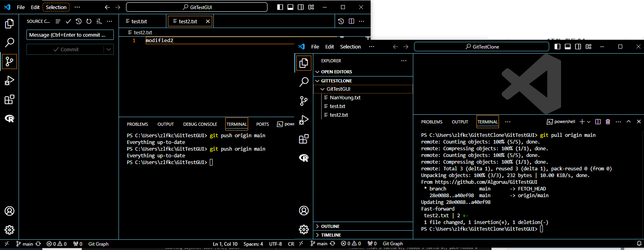
Task: Open new terminal launch profile dropdown
Action: pyautogui.click(x=589, y=122)
